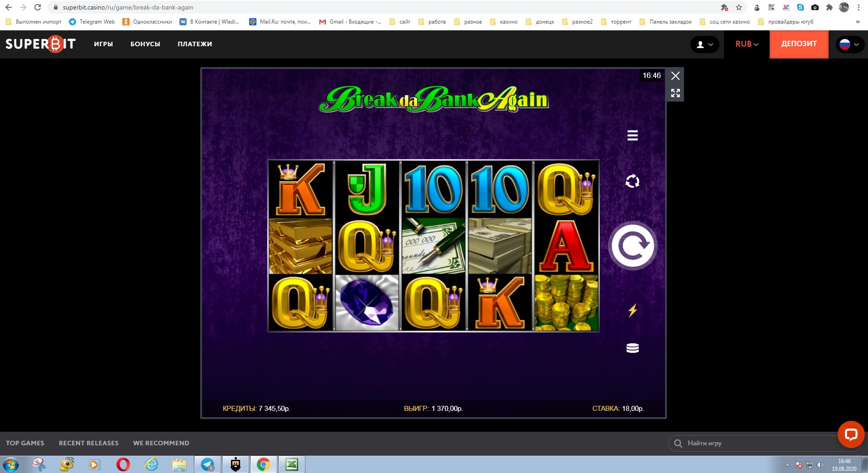868x473 pixels.
Task: Open the Mail.Ru bookmark
Action: (280, 22)
